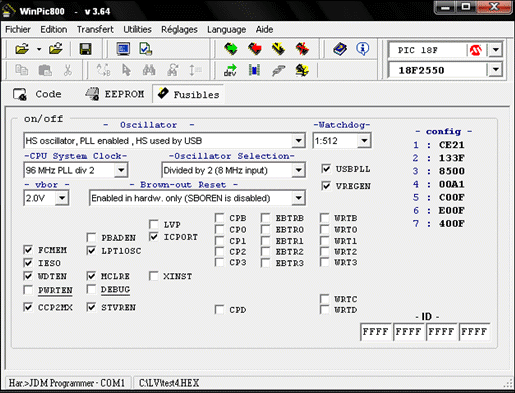515x393 pixels.
Task: Toggle the VREGEN checkbox
Action: 326,186
